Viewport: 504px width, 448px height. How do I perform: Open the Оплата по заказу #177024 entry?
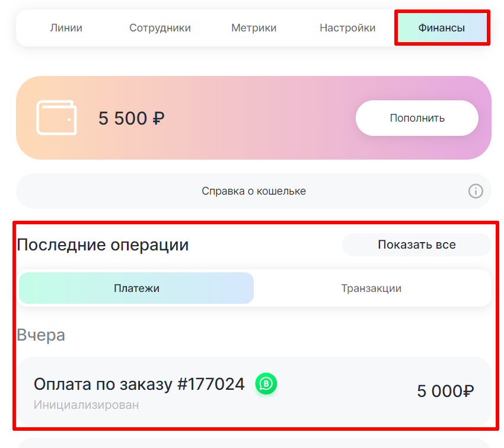pos(139,385)
